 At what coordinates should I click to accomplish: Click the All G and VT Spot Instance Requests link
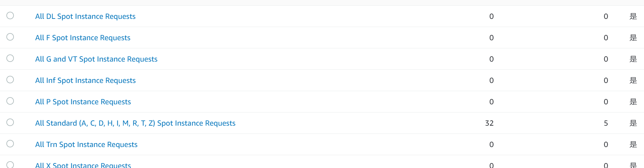coord(96,59)
